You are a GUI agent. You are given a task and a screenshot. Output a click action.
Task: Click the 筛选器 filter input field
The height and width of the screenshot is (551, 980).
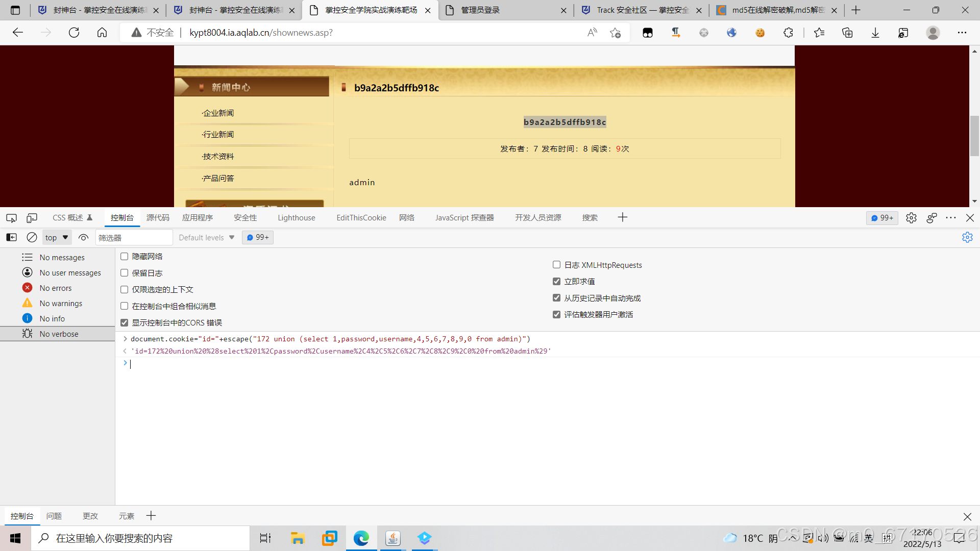134,237
